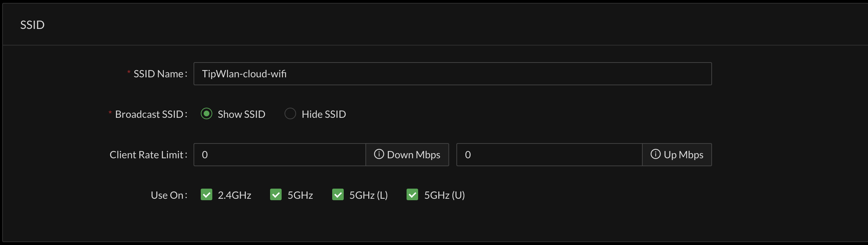
Task: Click the SSID section header
Action: pyautogui.click(x=32, y=24)
